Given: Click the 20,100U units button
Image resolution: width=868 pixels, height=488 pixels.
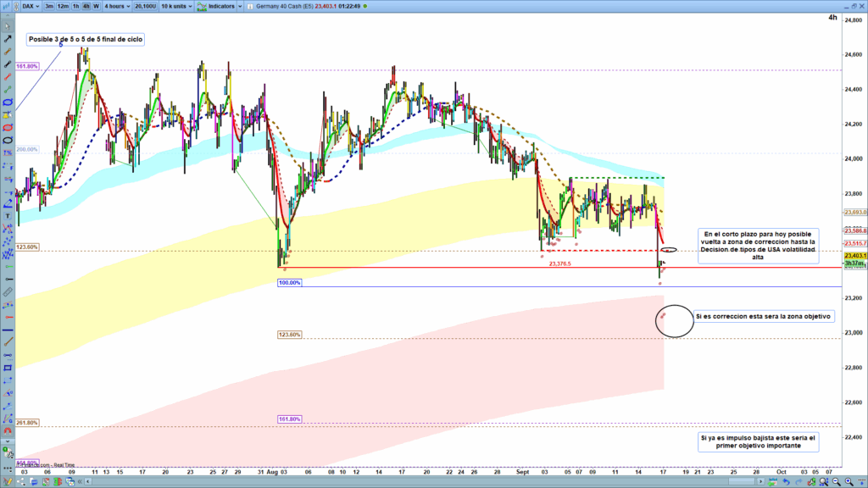Looking at the screenshot, I should click(146, 6).
